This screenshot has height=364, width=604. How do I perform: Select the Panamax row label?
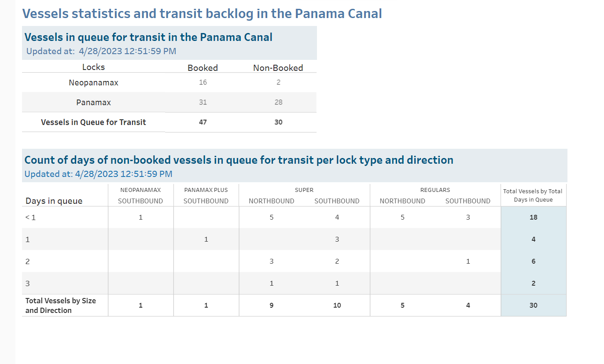(x=93, y=102)
